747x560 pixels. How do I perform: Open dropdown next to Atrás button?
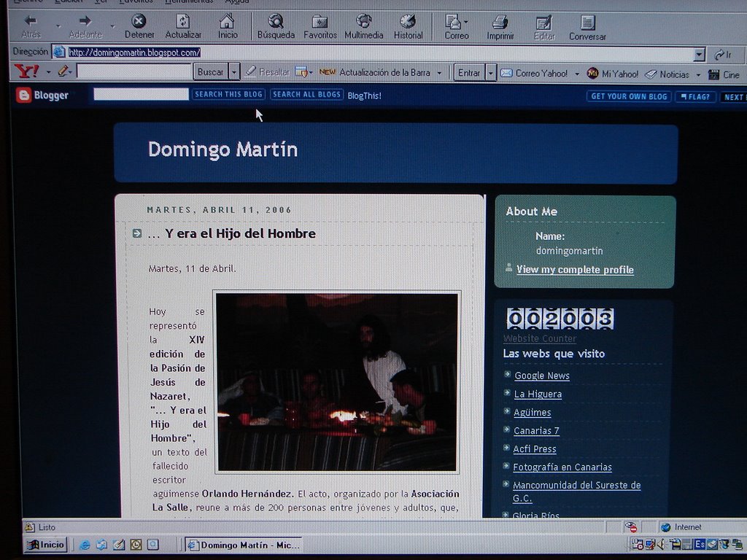coord(58,26)
